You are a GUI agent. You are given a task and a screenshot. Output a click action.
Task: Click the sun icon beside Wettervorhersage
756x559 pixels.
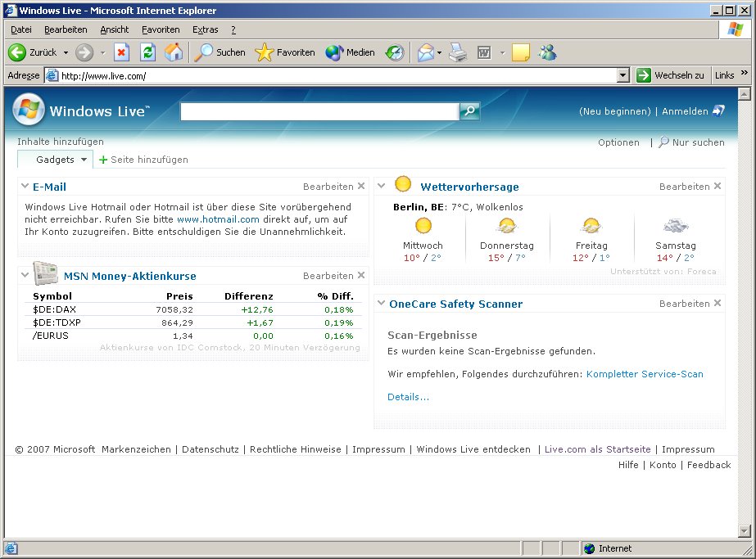tap(403, 184)
